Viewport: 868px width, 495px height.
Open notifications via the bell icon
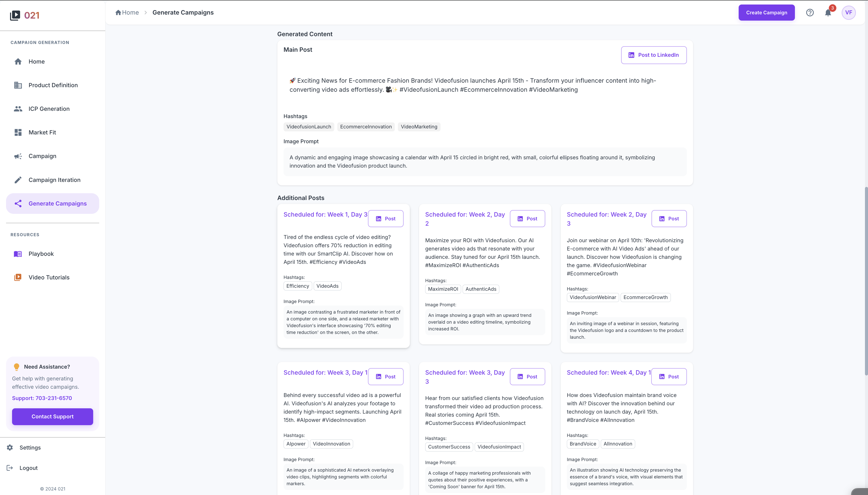(828, 13)
